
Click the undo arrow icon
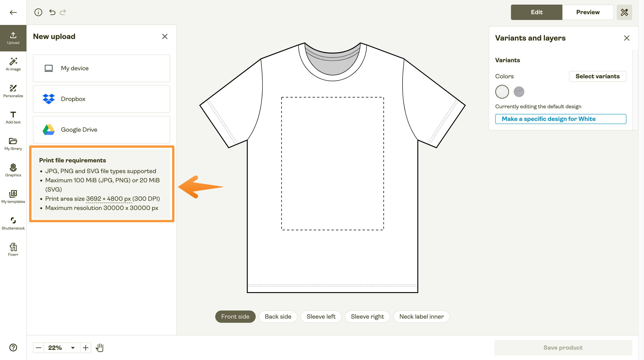tap(52, 12)
